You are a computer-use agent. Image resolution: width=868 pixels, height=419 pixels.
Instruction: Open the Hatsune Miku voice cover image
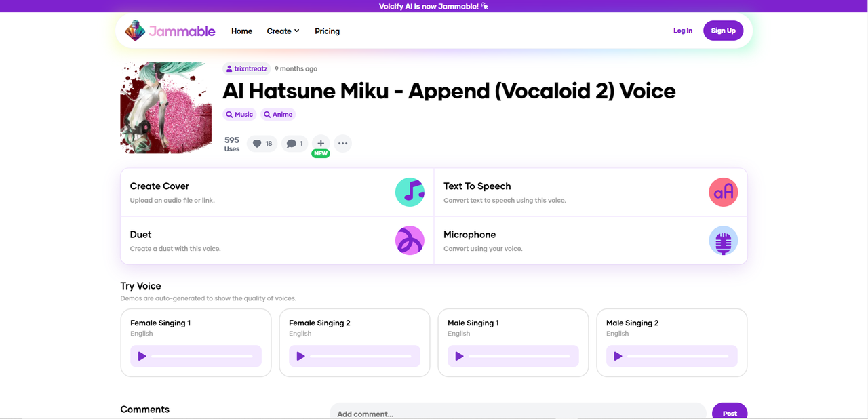pyautogui.click(x=165, y=108)
